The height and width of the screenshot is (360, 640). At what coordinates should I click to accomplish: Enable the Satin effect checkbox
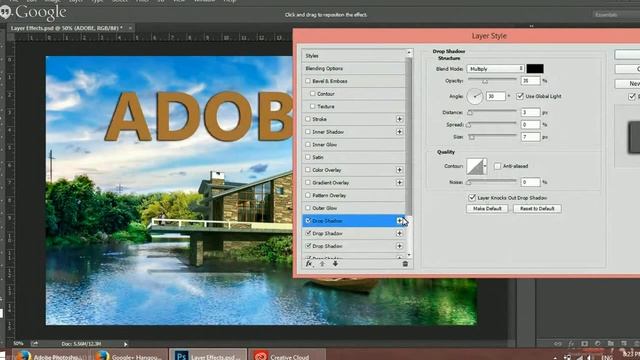pyautogui.click(x=308, y=157)
